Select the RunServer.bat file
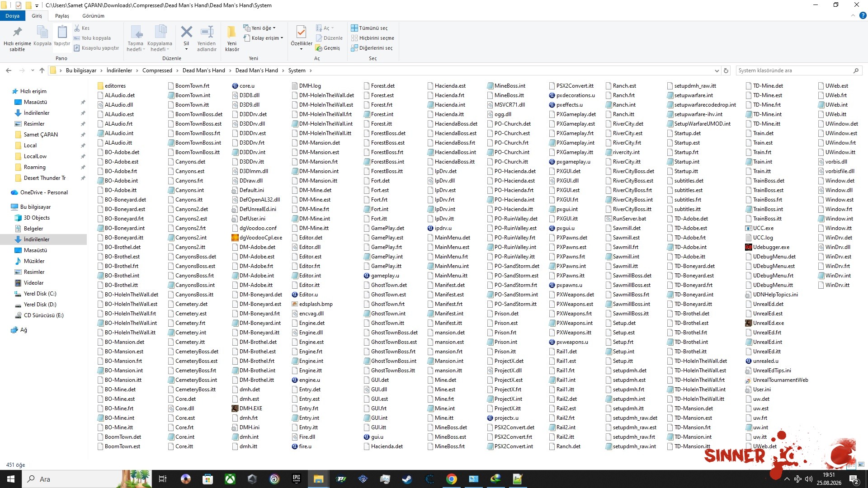 626,219
